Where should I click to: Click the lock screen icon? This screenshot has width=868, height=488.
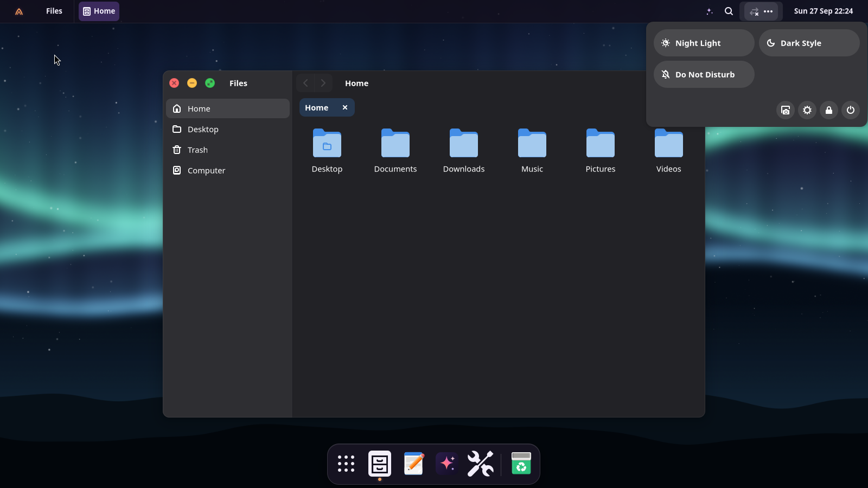click(829, 110)
